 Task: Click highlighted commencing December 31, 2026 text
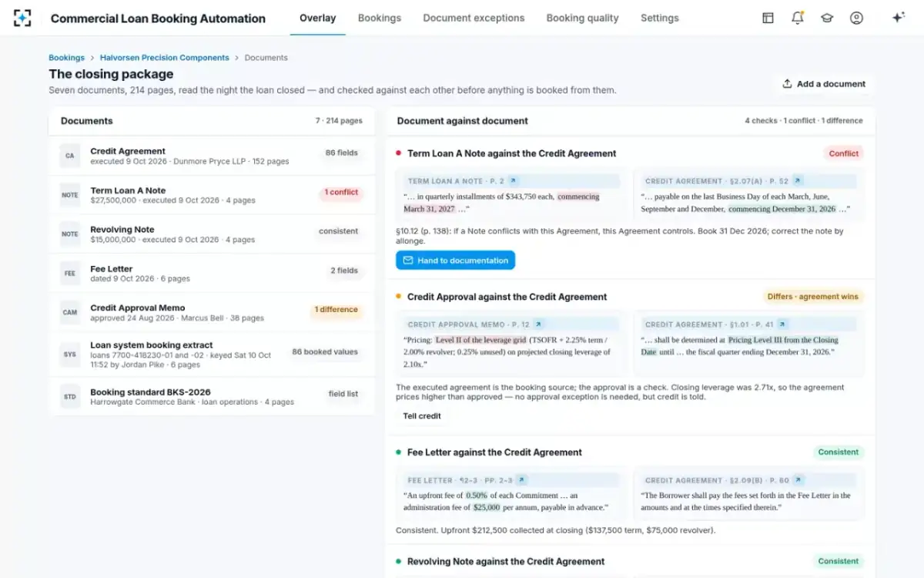click(x=782, y=209)
